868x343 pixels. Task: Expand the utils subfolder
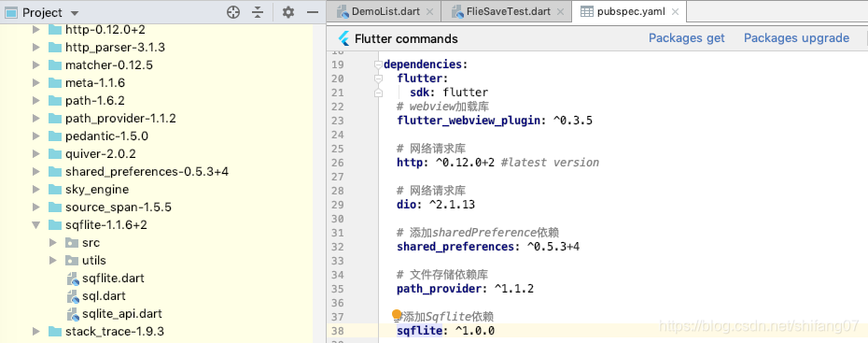[x=53, y=260]
